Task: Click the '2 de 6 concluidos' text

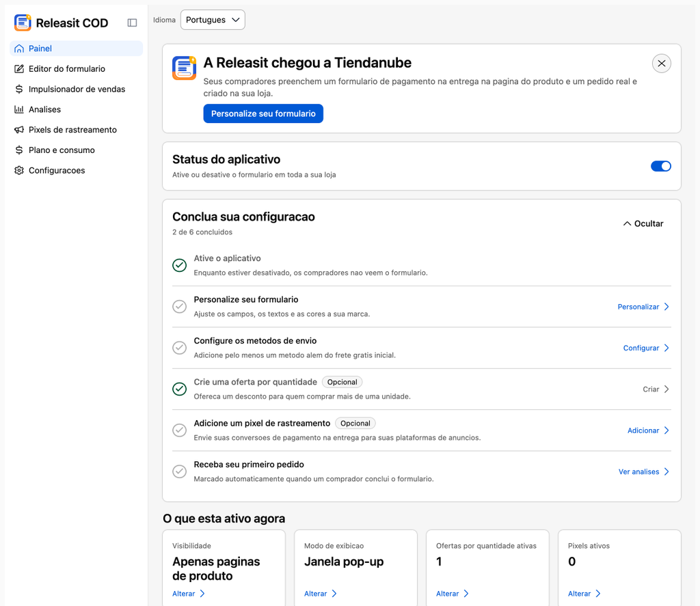Action: (202, 232)
